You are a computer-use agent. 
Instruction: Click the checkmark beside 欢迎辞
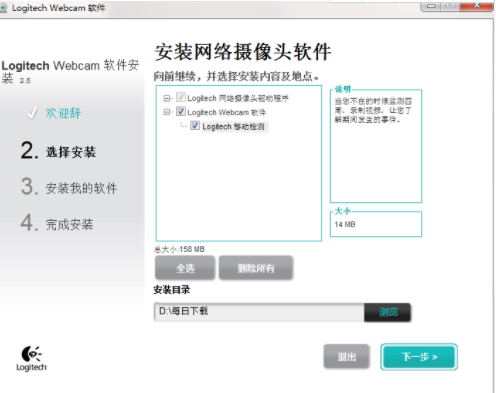pos(32,113)
